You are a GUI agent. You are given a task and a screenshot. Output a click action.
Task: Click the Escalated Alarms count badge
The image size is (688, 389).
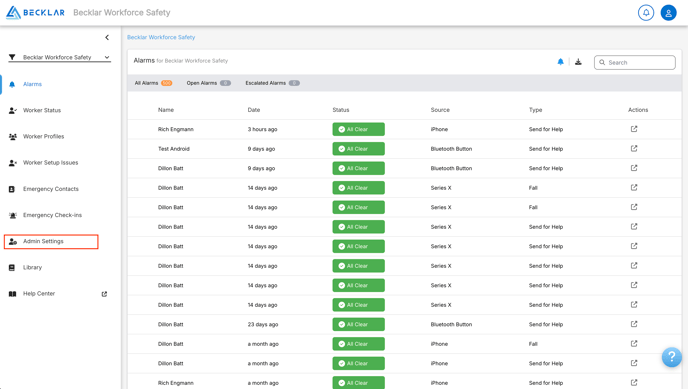click(x=294, y=83)
